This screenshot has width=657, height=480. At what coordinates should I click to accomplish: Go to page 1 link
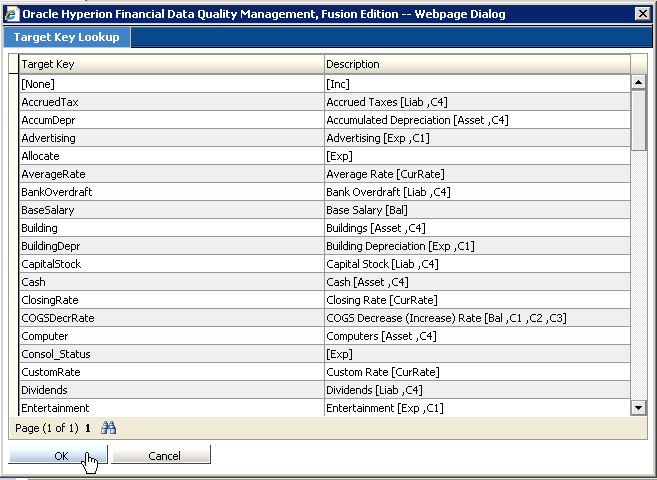pos(88,428)
